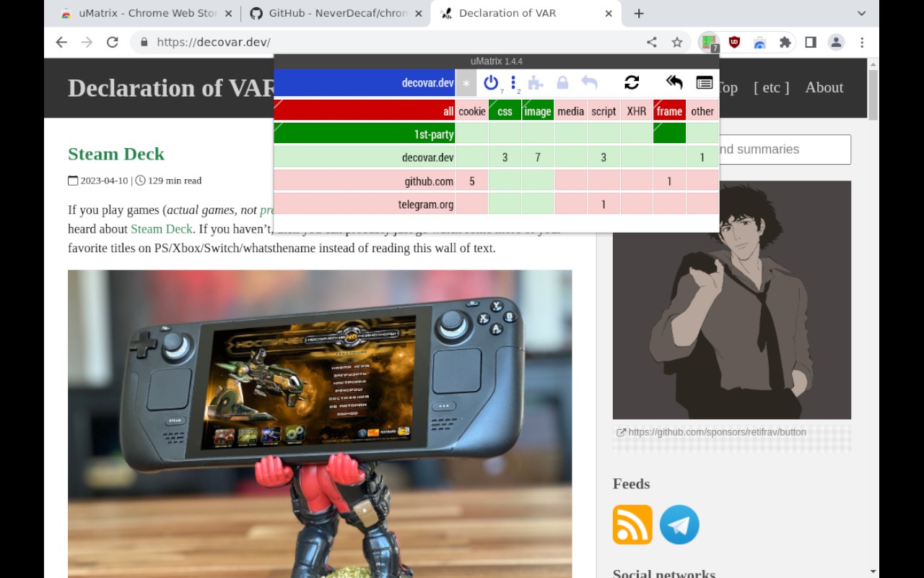924x578 pixels.
Task: Close the Declaration of VAR tab
Action: click(x=609, y=13)
